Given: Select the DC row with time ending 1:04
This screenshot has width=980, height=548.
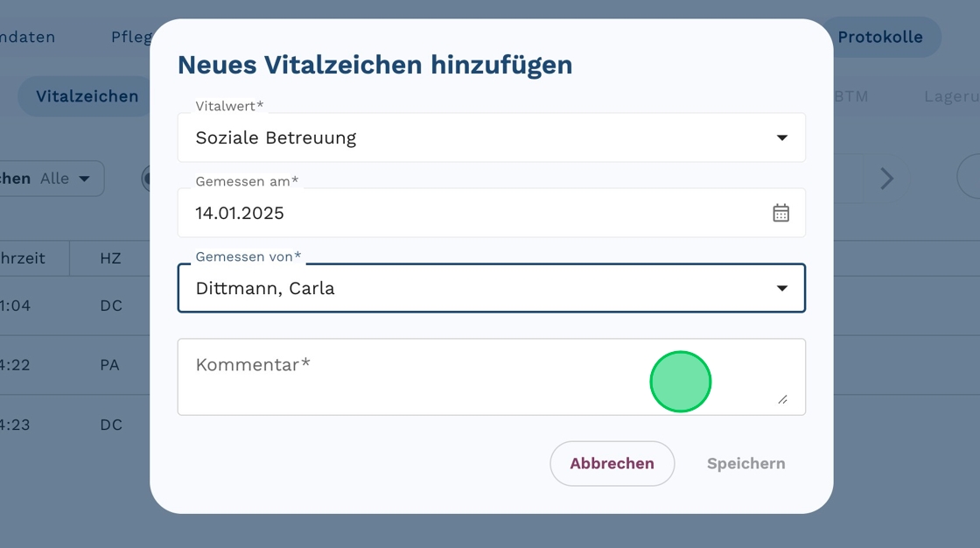Looking at the screenshot, I should 74,306.
